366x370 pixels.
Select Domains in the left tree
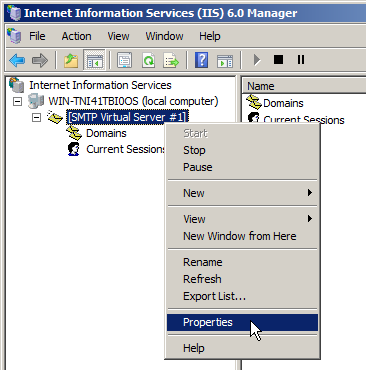click(106, 133)
